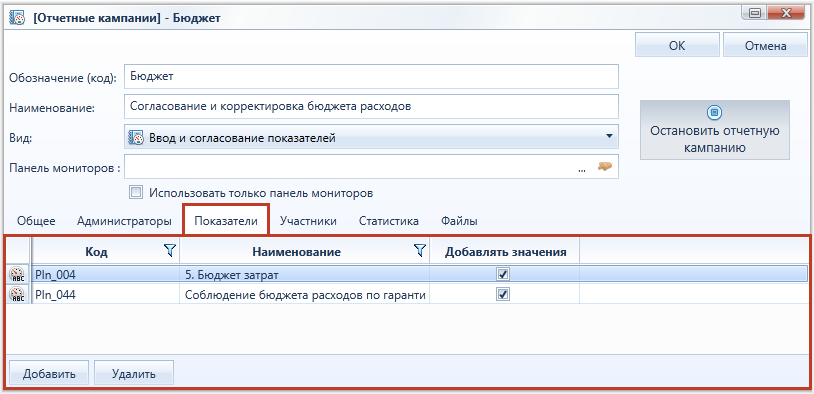Switch to the Администраторы tab
Image resolution: width=814 pixels, height=394 pixels.
tap(124, 221)
